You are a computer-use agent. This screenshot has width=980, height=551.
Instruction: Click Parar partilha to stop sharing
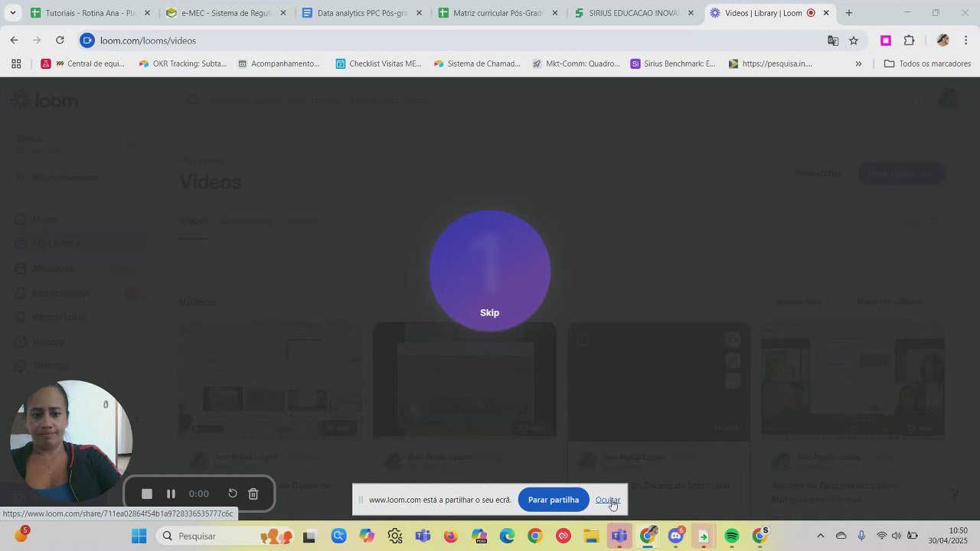(554, 500)
